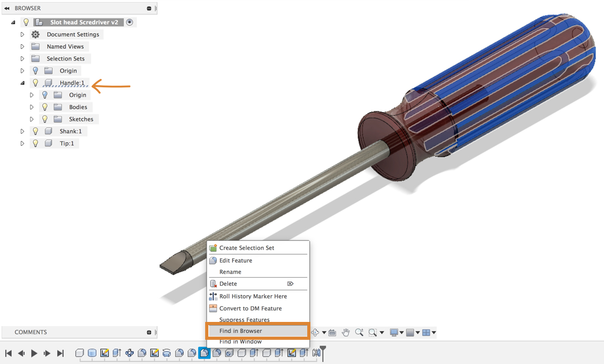Click the Shank:1 component icon

point(48,131)
